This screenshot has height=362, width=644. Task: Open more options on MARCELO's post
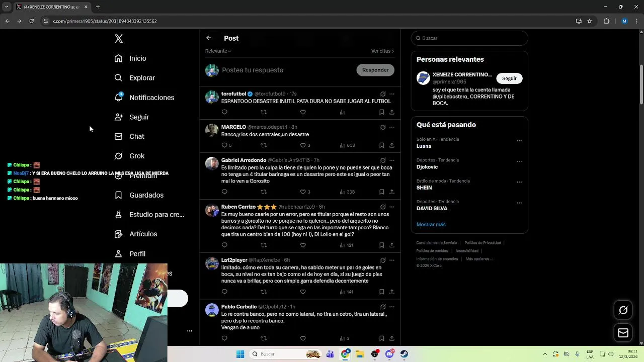point(392,127)
